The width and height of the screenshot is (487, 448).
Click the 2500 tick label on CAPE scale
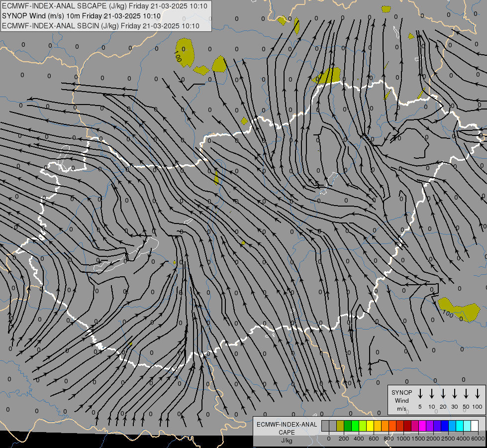coord(448,439)
